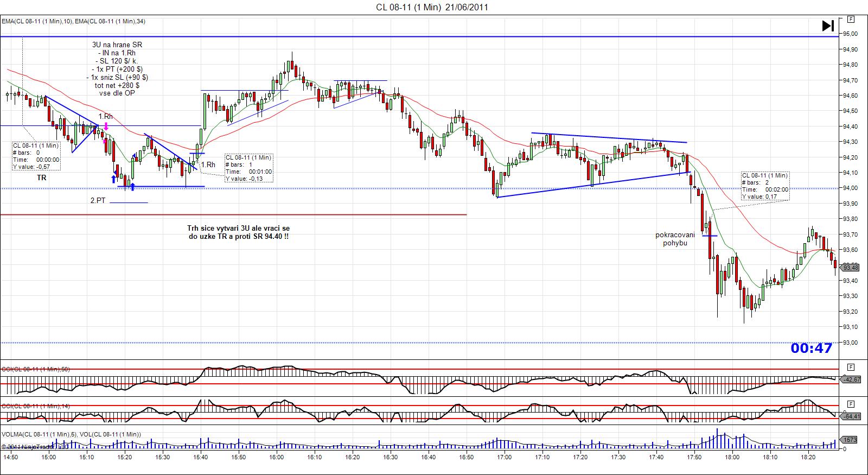Click the F button on CCI 14 panel
Image resolution: width=868 pixels, height=475 pixels.
851,404
